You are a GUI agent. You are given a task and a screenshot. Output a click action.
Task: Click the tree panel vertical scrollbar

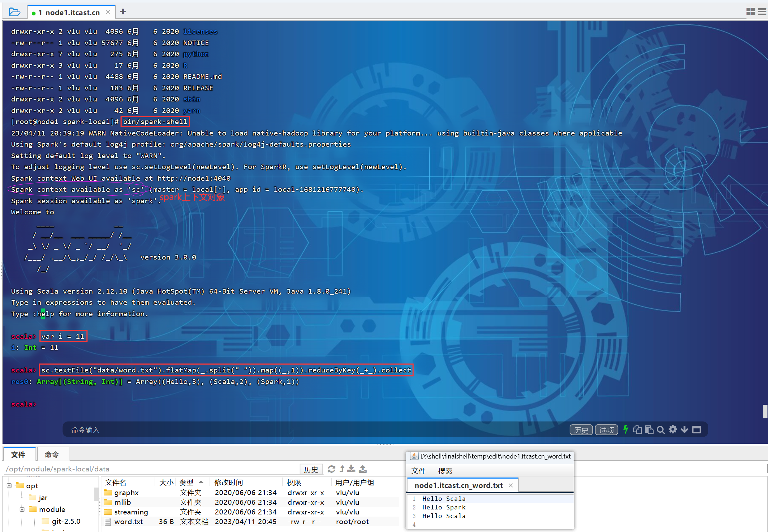[96, 494]
